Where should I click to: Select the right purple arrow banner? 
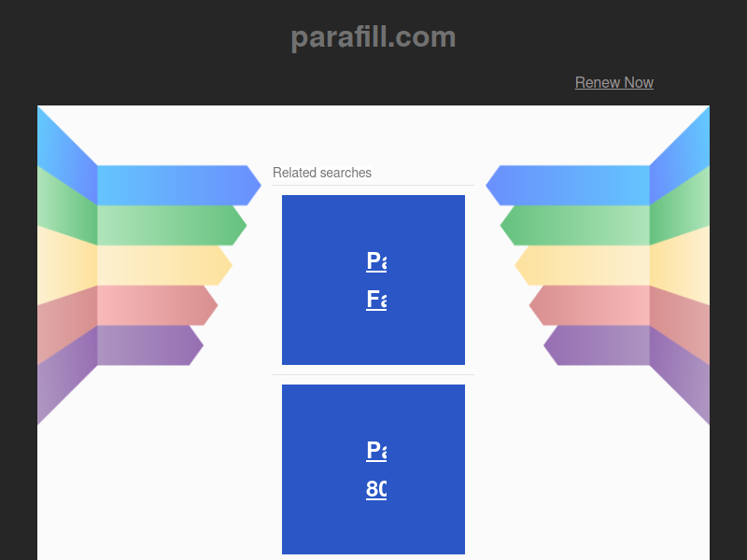coord(600,345)
